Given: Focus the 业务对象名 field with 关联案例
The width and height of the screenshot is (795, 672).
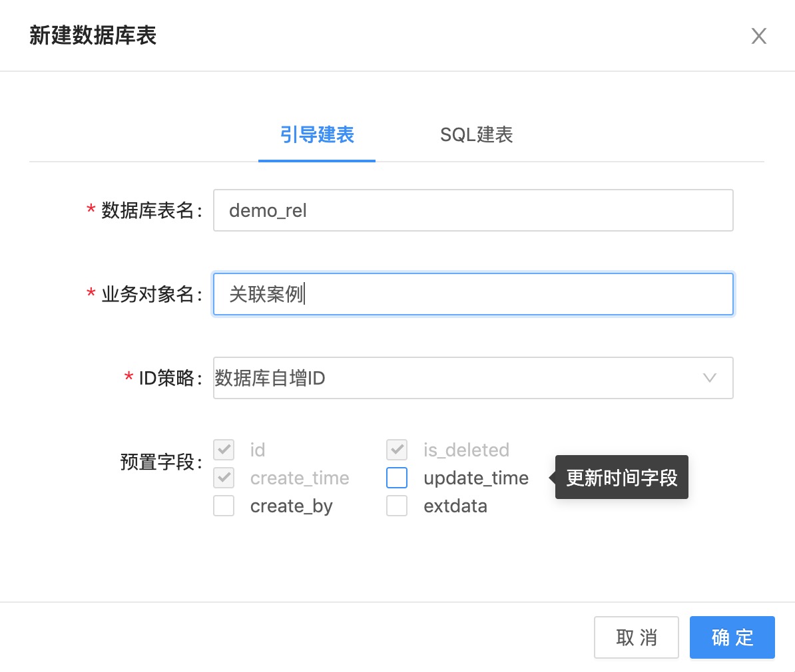Looking at the screenshot, I should tap(473, 294).
